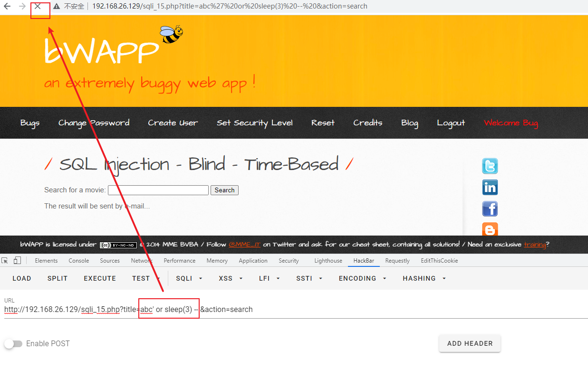The height and width of the screenshot is (369, 588).
Task: Open the Blogger social icon
Action: pos(490,229)
